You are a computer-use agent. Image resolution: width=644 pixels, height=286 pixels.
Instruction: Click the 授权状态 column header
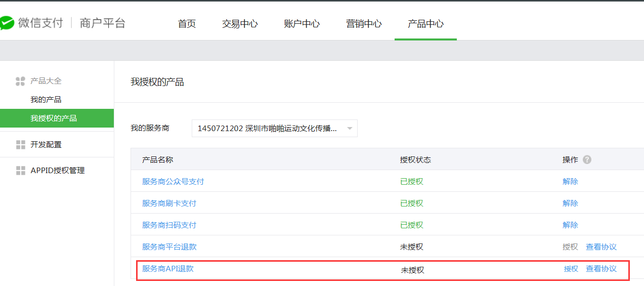coord(415,159)
